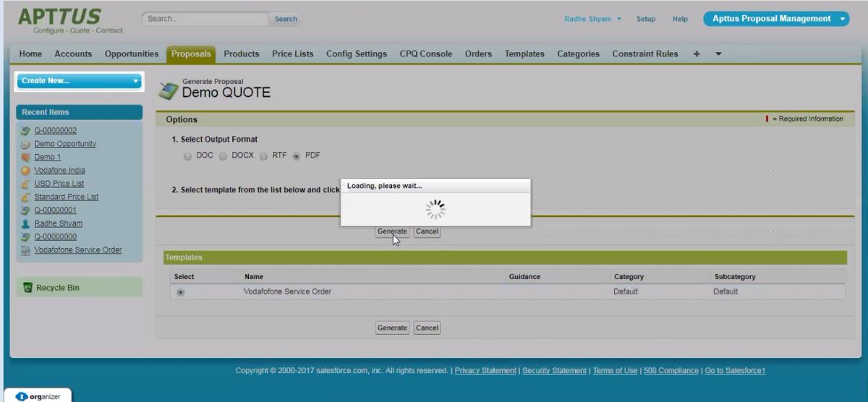Click the icon beside USD Price List
This screenshot has height=402, width=868.
pyautogui.click(x=26, y=184)
